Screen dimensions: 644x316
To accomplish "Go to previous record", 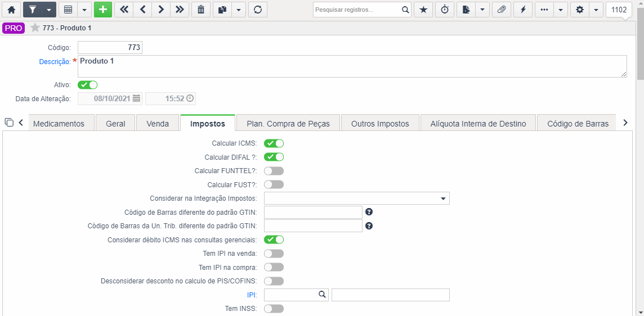I will point(142,10).
